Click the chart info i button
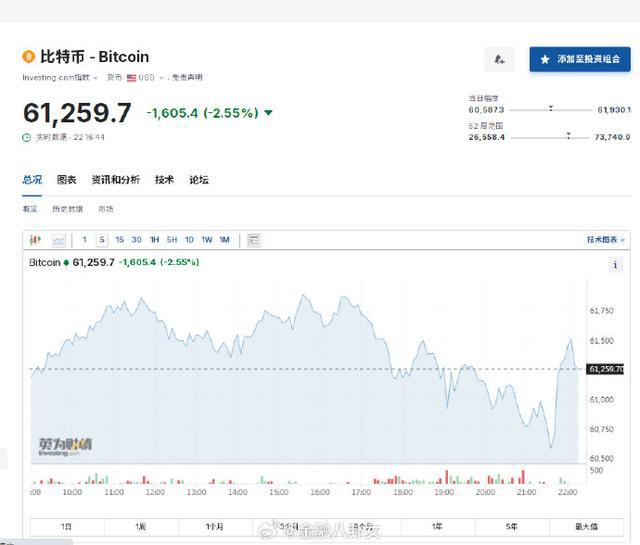 [616, 265]
